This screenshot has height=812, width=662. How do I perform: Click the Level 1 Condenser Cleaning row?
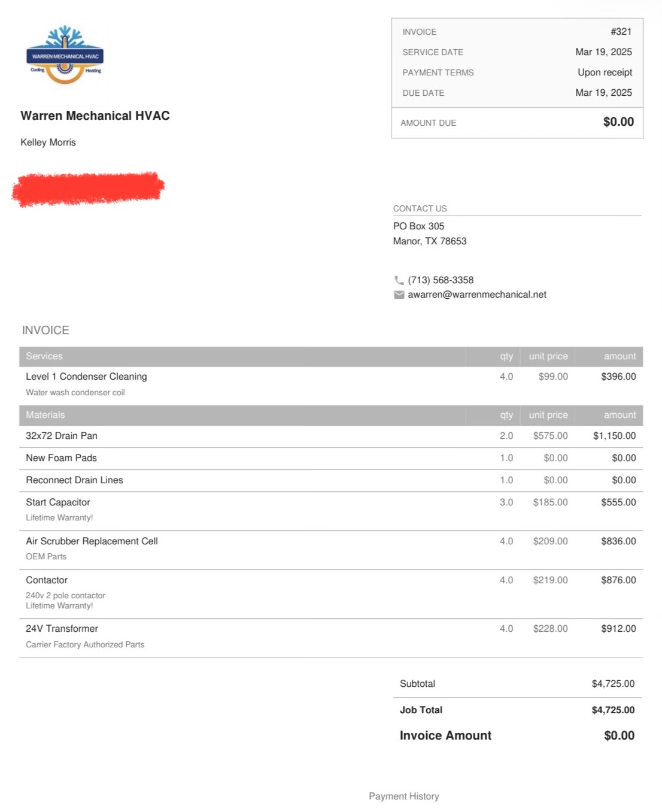click(86, 377)
